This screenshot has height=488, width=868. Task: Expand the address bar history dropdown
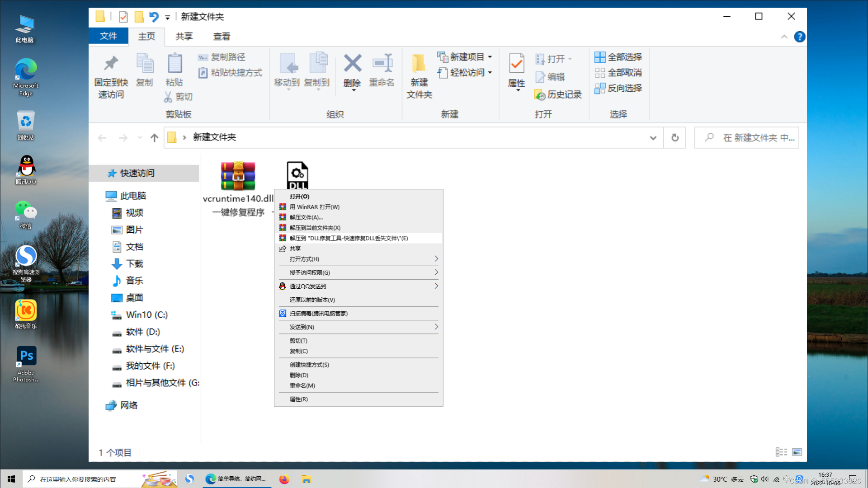(653, 138)
